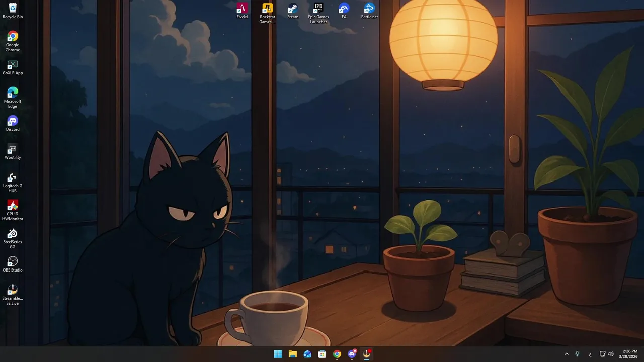Select the CPUID HWMonitor desktop icon
Viewport: 644px width, 362px height.
coord(13,211)
